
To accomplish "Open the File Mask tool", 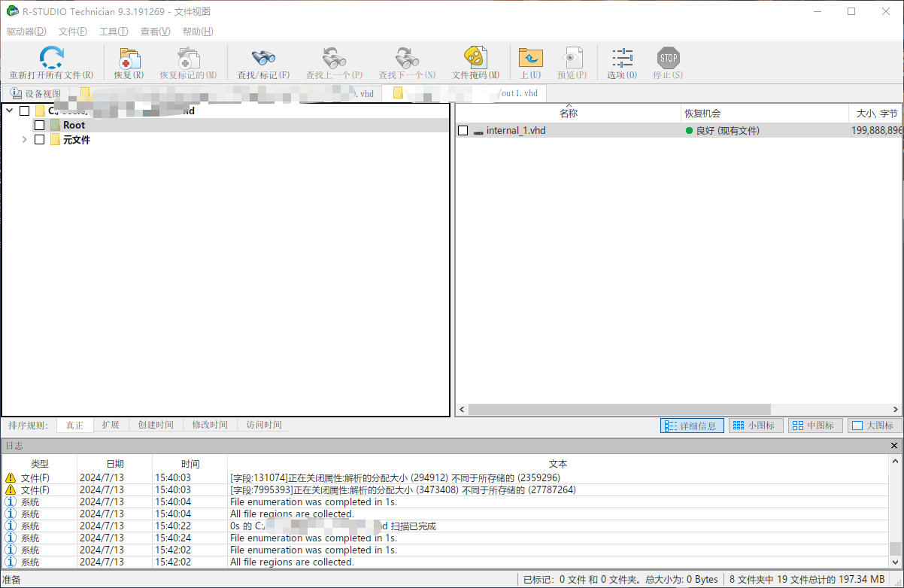I will [475, 57].
